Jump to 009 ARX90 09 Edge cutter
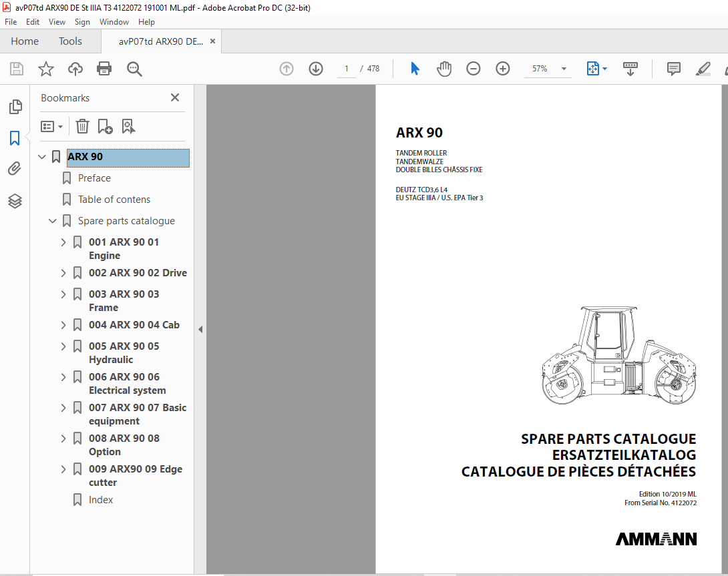The width and height of the screenshot is (728, 576). pyautogui.click(x=136, y=476)
